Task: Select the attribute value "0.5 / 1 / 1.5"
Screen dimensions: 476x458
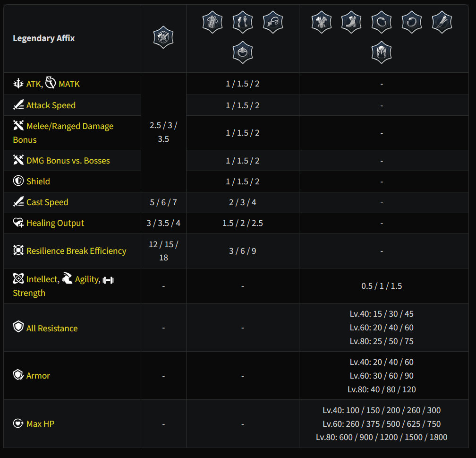Action: coord(382,286)
